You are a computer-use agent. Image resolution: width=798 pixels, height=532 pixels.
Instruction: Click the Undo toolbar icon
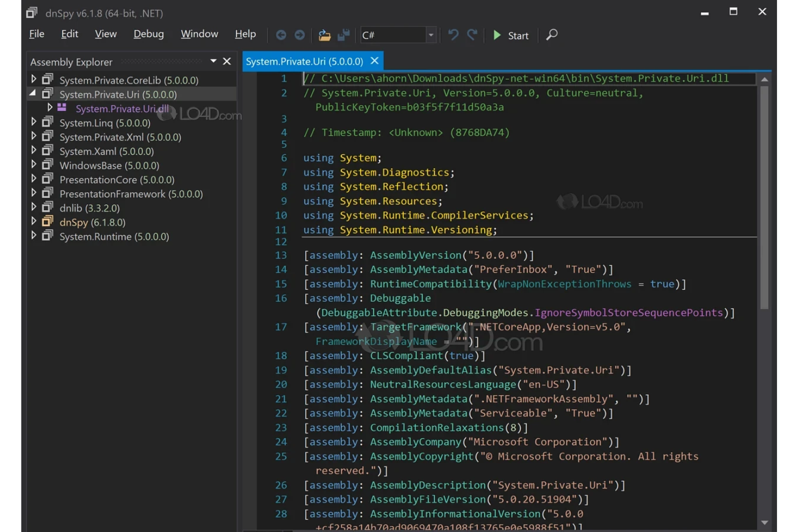click(453, 35)
